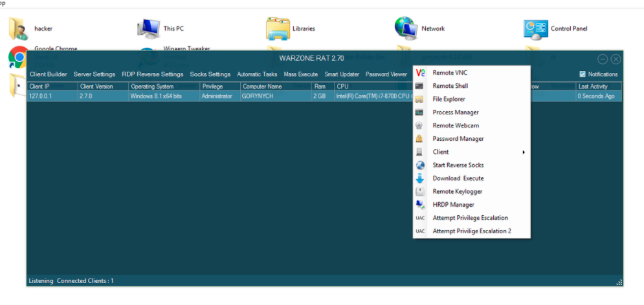Image resolution: width=644 pixels, height=305 pixels.
Task: Sort by the Last Activity column header
Action: coord(599,87)
